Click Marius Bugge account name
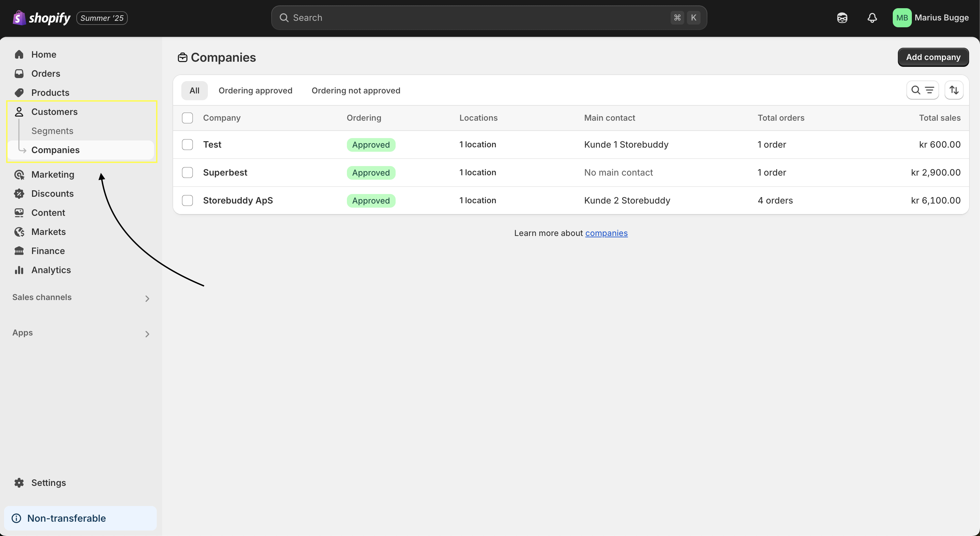980x536 pixels. coord(941,18)
